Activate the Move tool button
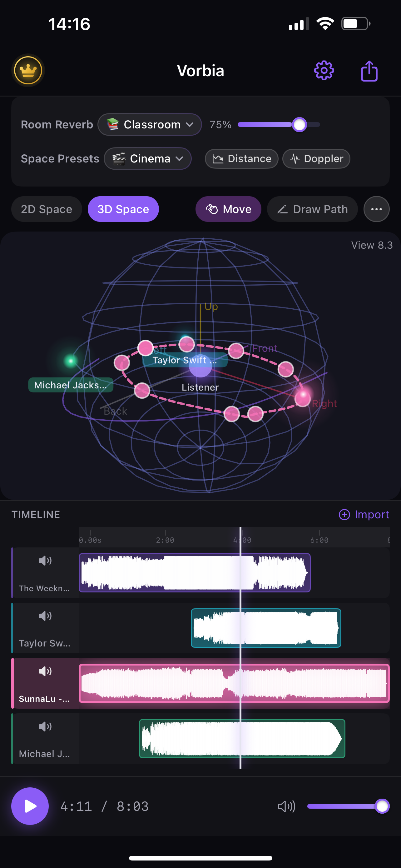 click(x=228, y=209)
